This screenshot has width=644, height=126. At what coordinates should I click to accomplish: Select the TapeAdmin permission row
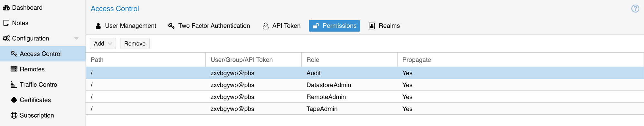pos(365,109)
